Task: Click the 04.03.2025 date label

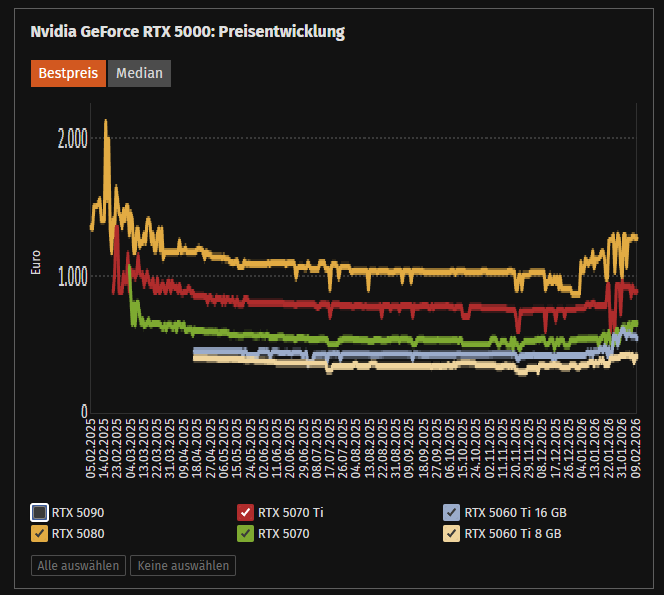Action: coord(130,448)
